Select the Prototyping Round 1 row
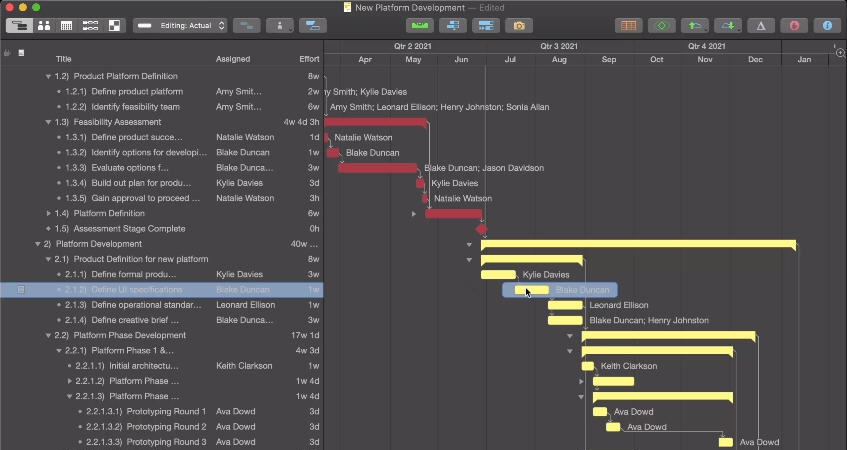The width and height of the screenshot is (847, 450). [x=162, y=411]
